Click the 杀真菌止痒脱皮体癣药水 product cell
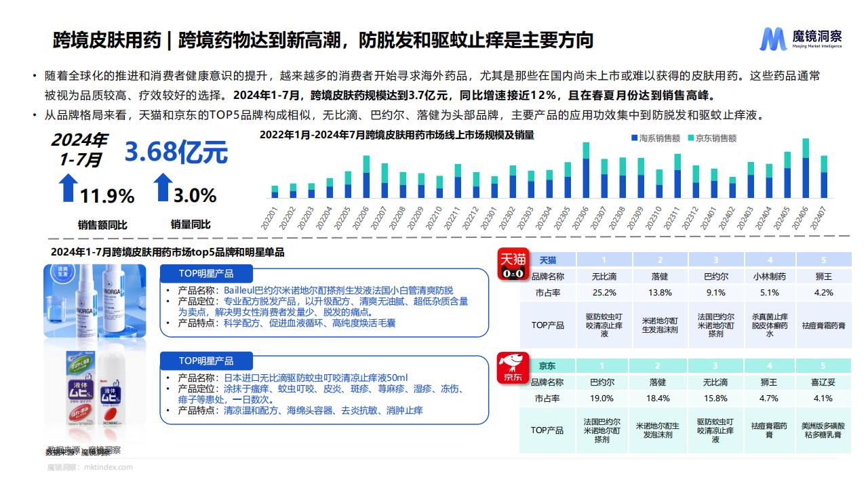 coord(770,325)
